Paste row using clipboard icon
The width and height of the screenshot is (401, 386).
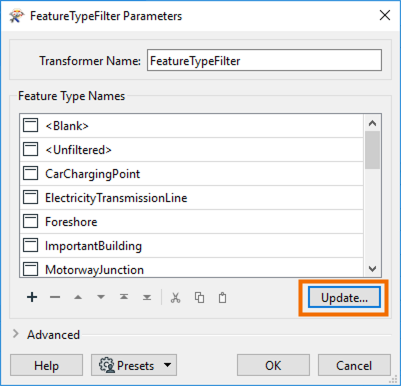(x=222, y=297)
